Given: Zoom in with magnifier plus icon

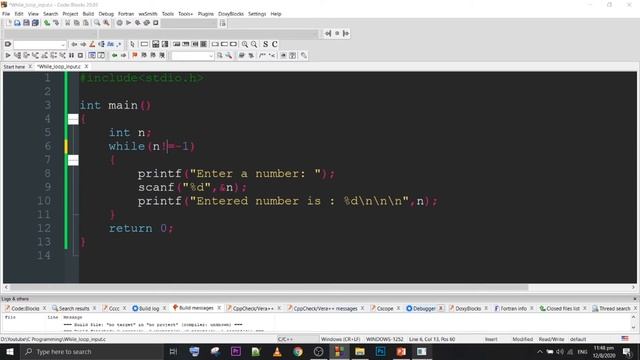Looking at the screenshot, I should click(x=244, y=44).
